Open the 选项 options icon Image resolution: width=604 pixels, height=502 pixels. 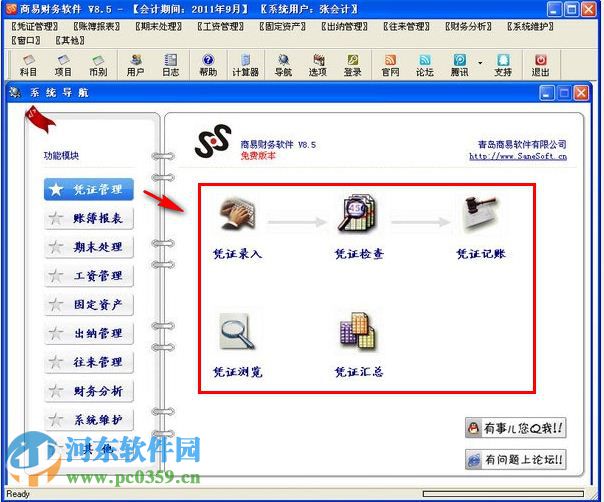coord(318,65)
